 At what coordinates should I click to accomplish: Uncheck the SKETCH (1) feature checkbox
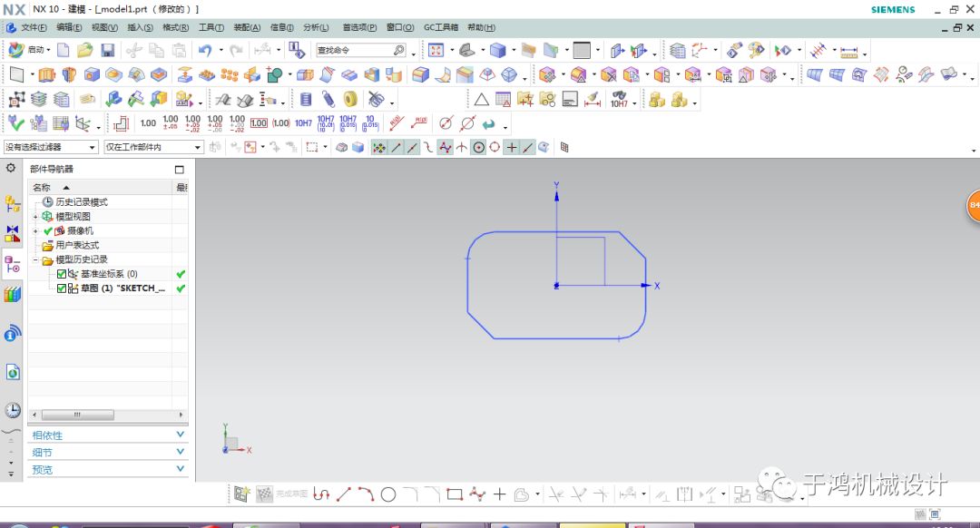click(x=62, y=288)
